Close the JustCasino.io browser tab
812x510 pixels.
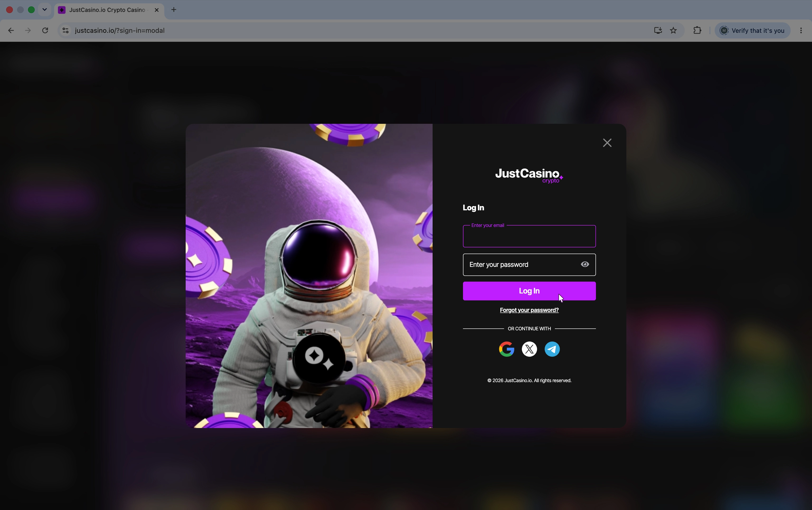pos(157,10)
